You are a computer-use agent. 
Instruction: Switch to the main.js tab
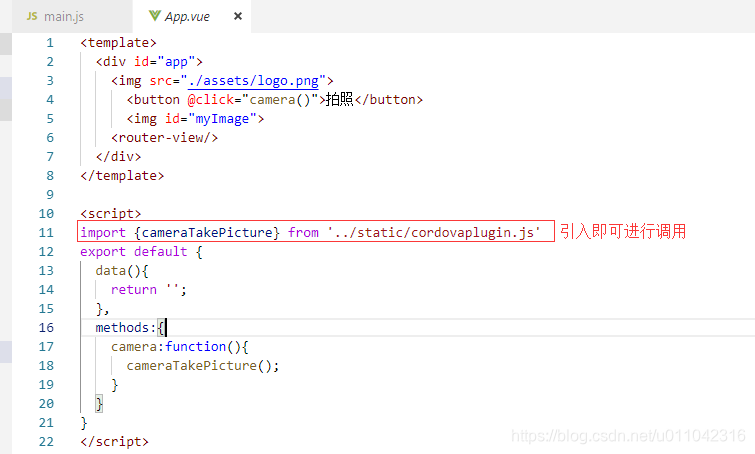point(64,16)
